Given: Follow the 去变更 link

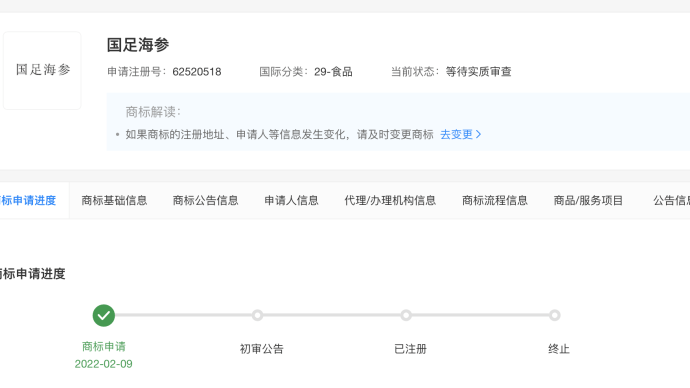Looking at the screenshot, I should click(456, 135).
